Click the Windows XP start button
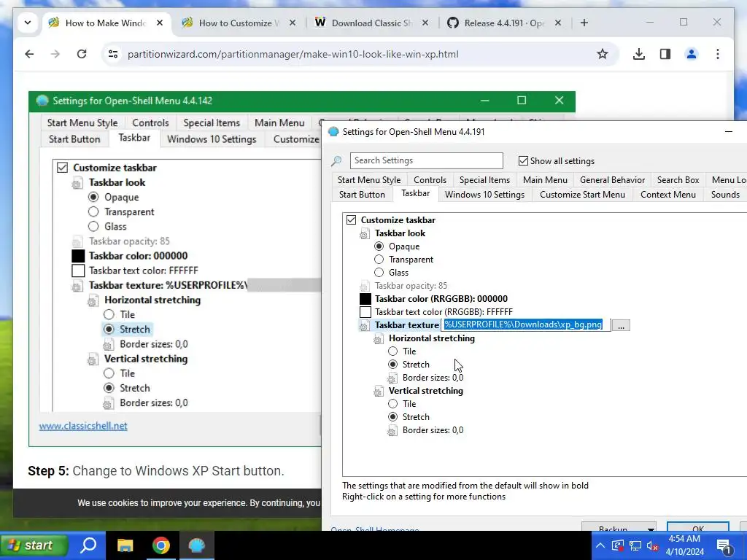The height and width of the screenshot is (560, 747). [x=34, y=545]
